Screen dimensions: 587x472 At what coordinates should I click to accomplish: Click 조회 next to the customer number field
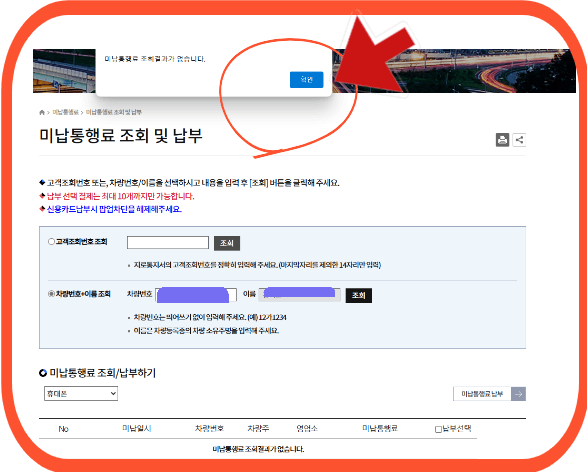pyautogui.click(x=227, y=243)
